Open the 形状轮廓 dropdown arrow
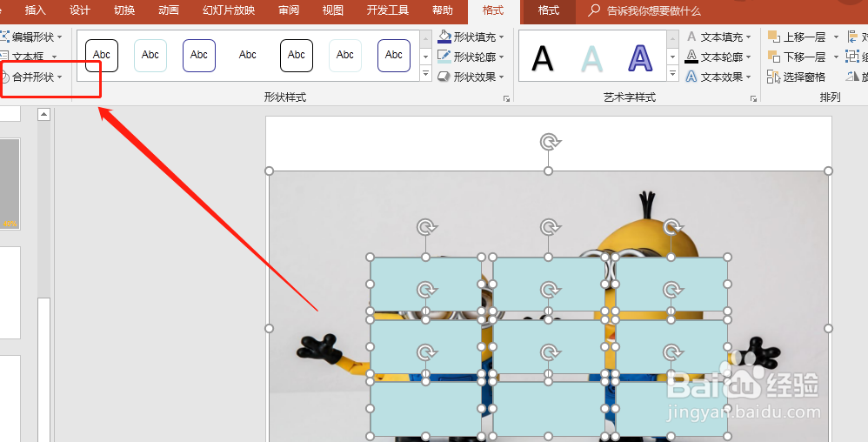 502,57
